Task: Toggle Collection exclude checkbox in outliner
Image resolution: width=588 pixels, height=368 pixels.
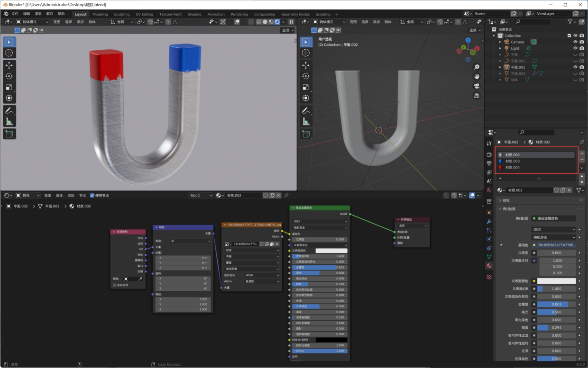Action: point(569,36)
